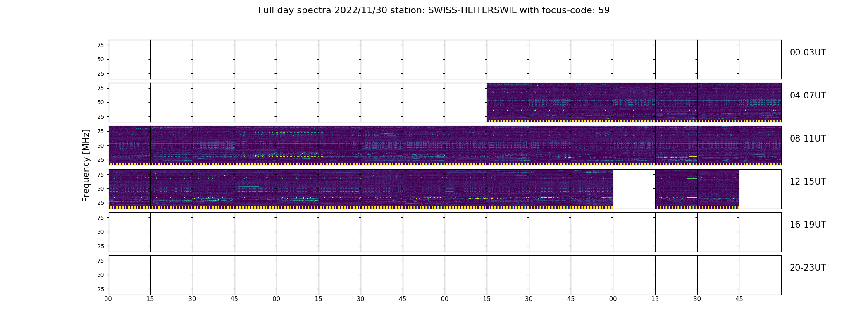Click the 75 tick label of 04-07UT row
The image size is (868, 331).
tap(100, 88)
